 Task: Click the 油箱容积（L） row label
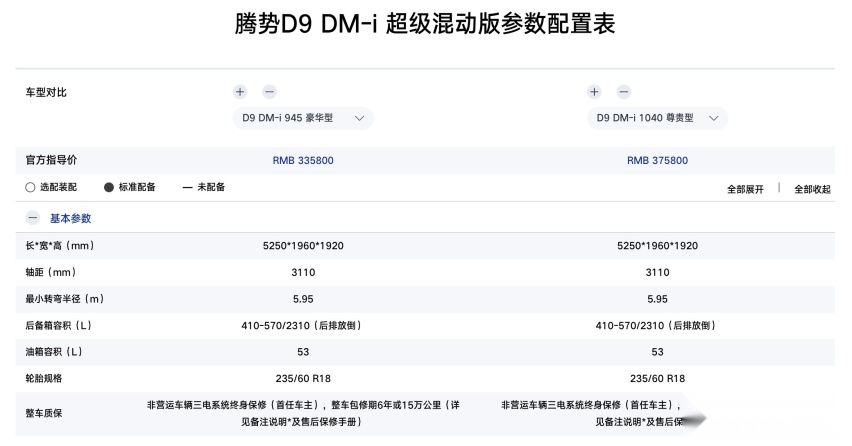click(54, 351)
